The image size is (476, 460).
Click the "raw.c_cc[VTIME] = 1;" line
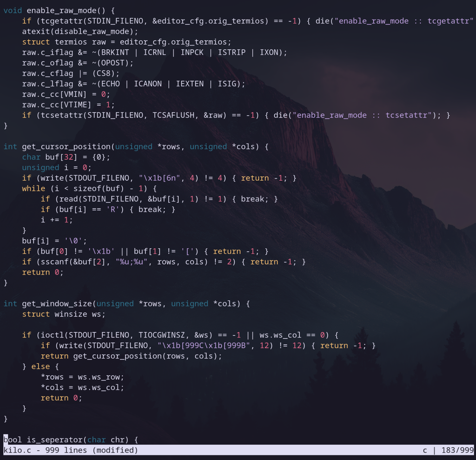pos(68,105)
